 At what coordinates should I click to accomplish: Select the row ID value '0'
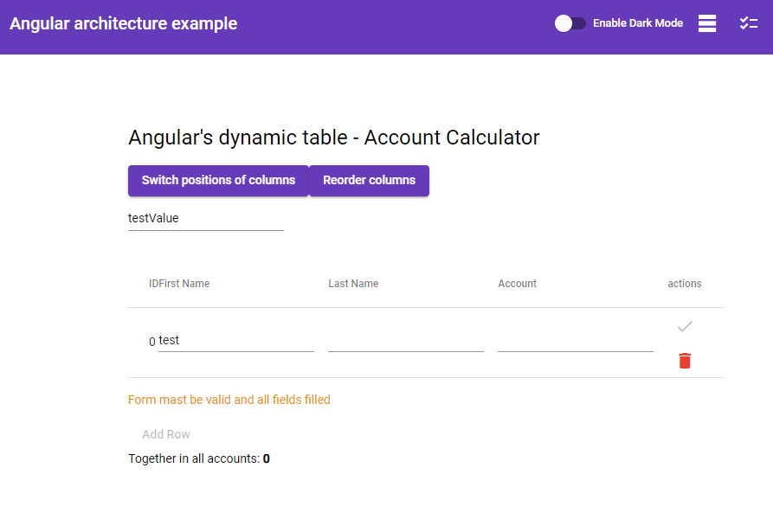[151, 342]
